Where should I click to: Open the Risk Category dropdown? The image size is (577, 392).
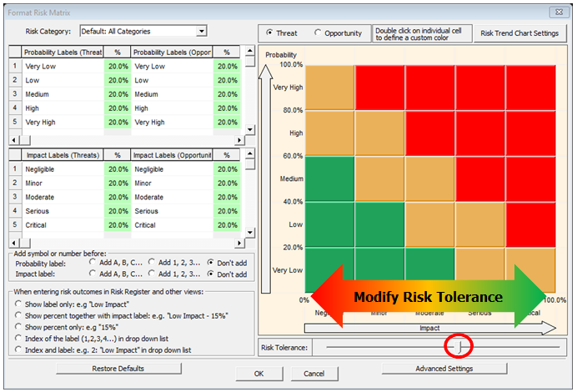coord(201,32)
